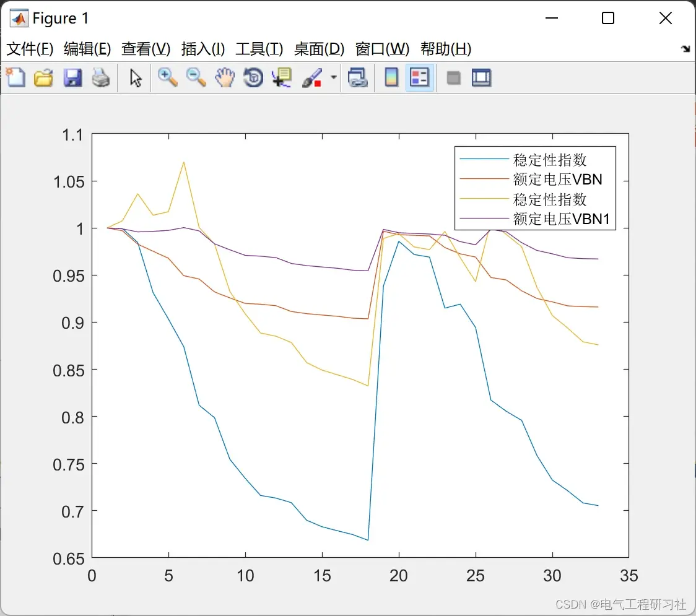Open the 文件(F) menu
The height and width of the screenshot is (616, 696).
[30, 49]
